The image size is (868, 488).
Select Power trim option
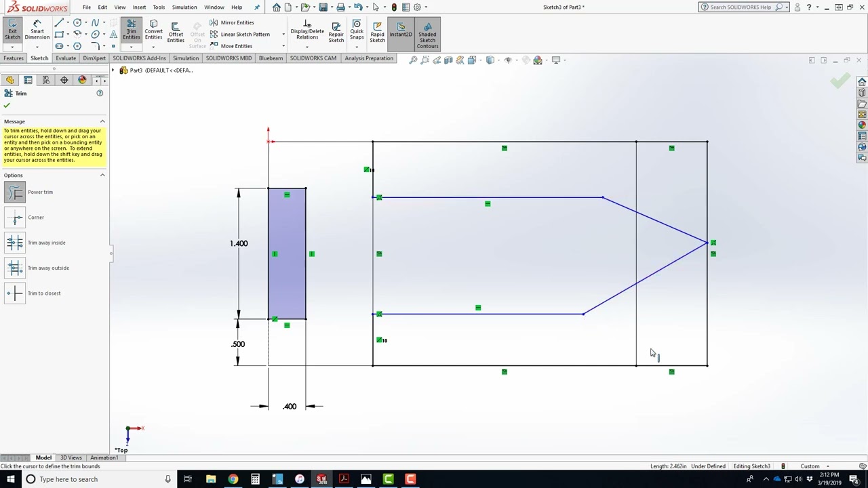pos(15,192)
